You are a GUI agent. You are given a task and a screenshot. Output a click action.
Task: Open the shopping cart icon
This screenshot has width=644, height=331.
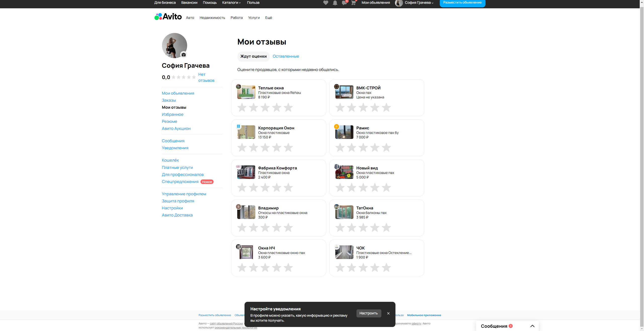tap(353, 3)
